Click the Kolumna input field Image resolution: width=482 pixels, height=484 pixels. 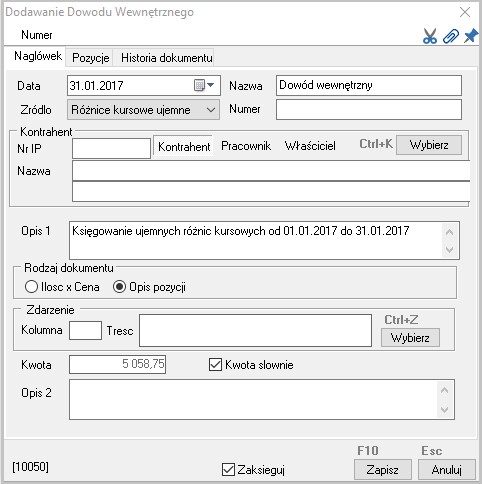[85, 331]
